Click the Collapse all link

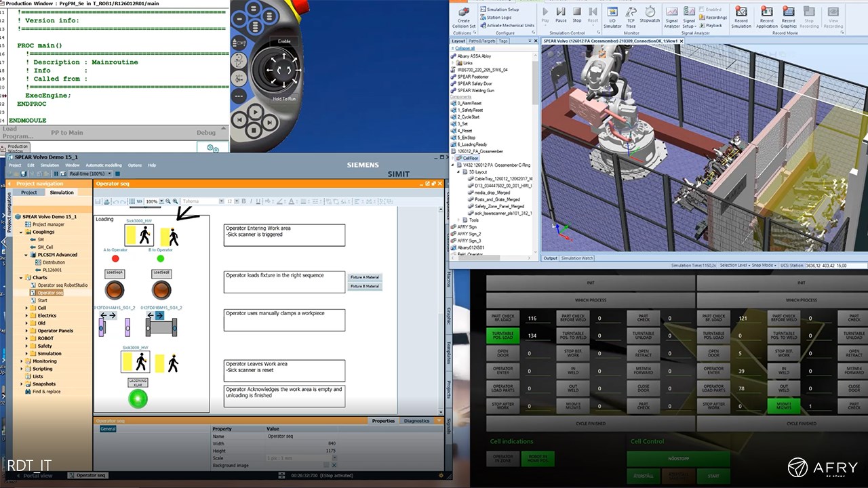click(465, 49)
